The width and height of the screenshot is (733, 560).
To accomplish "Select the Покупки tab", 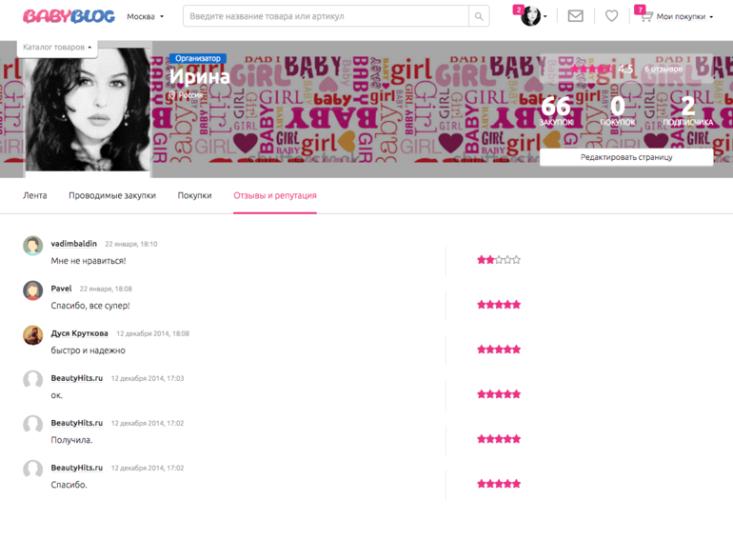I will point(194,195).
